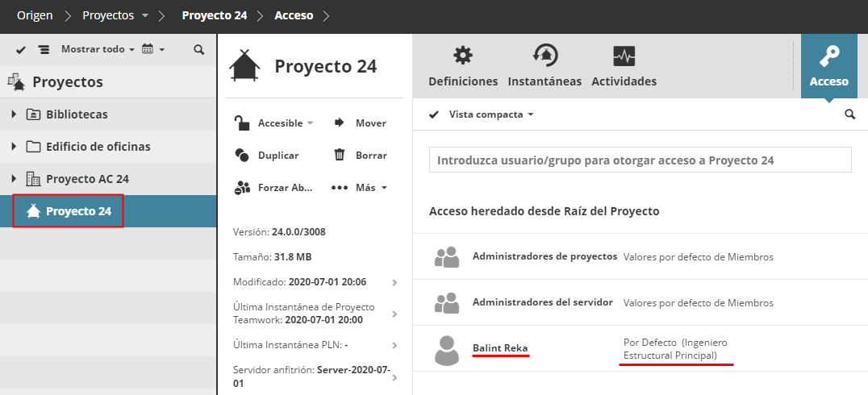This screenshot has width=868, height=395.
Task: Select Edificio de oficinas in tree
Action: coord(108,147)
